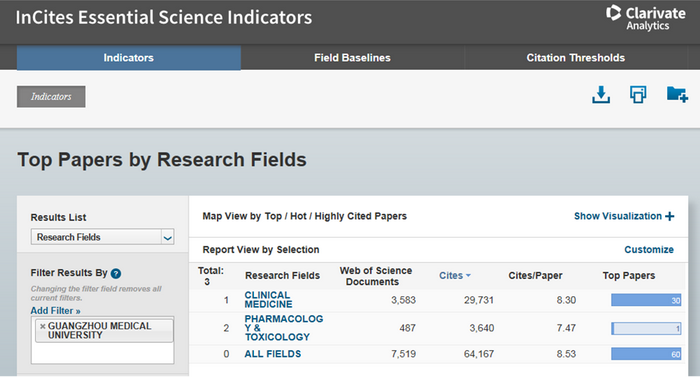This screenshot has width=700, height=377.
Task: Open the Citation Thresholds tab
Action: point(575,58)
